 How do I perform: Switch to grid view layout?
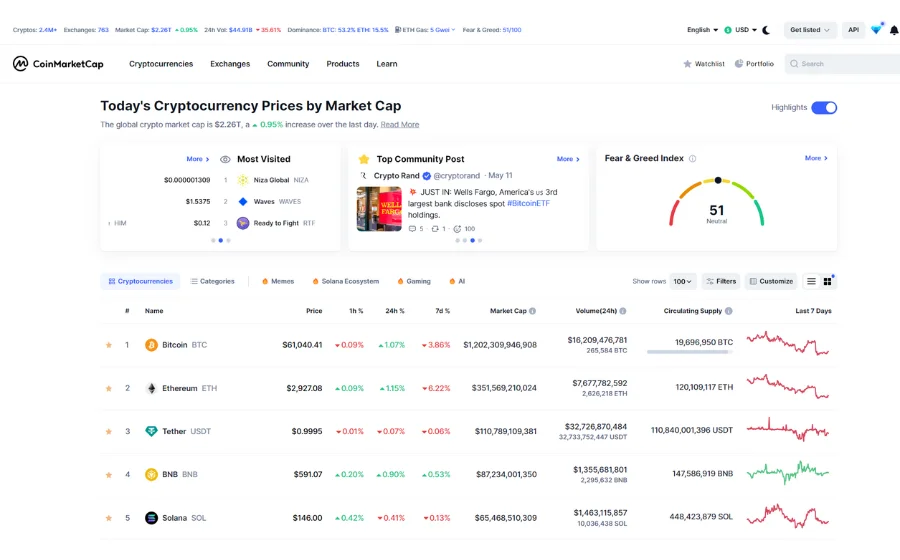click(x=827, y=282)
